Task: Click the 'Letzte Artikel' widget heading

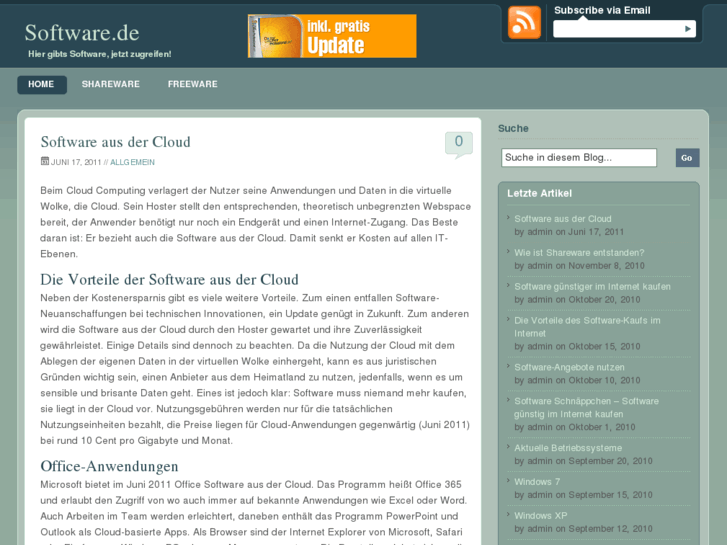Action: pos(539,193)
